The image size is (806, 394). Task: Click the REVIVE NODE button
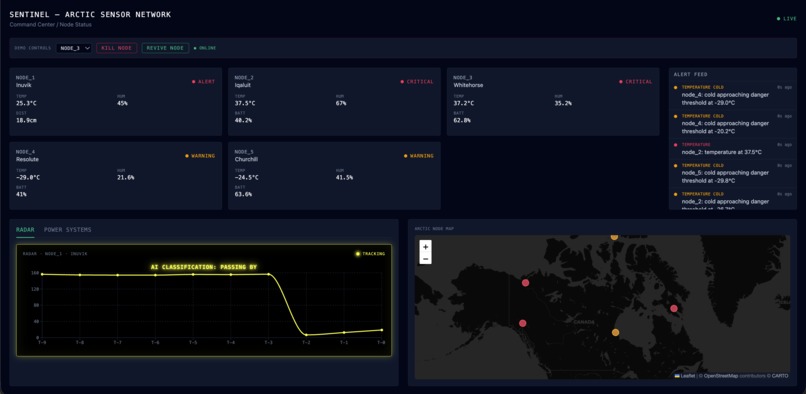(x=165, y=48)
